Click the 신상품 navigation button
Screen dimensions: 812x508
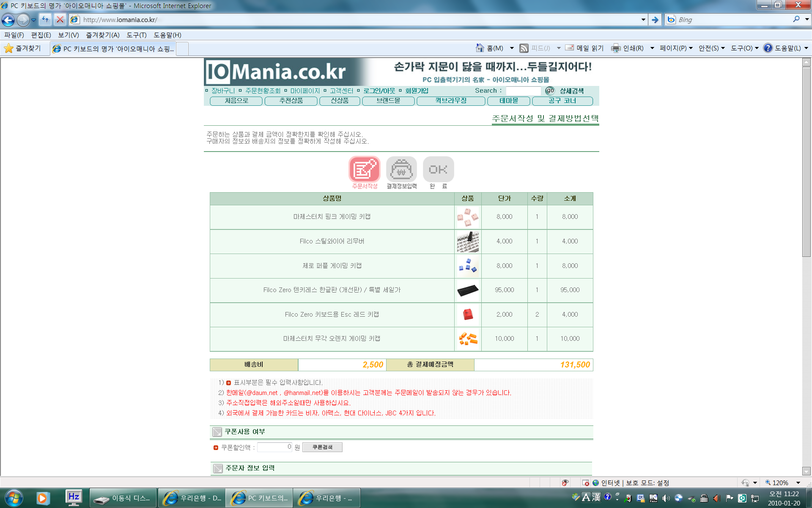340,101
